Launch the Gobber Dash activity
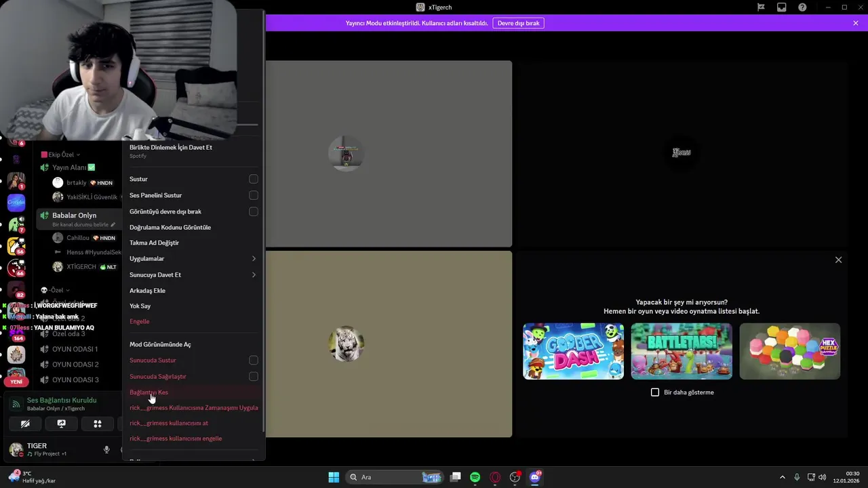 [x=574, y=351]
